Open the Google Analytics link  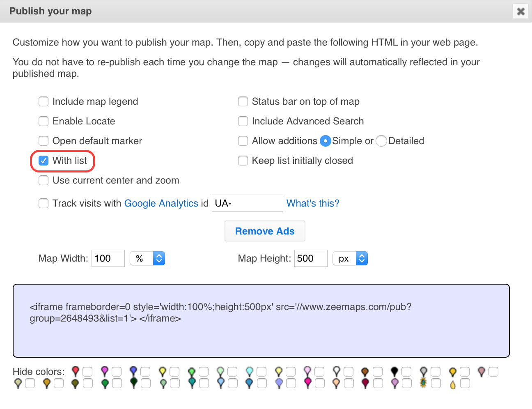161,203
